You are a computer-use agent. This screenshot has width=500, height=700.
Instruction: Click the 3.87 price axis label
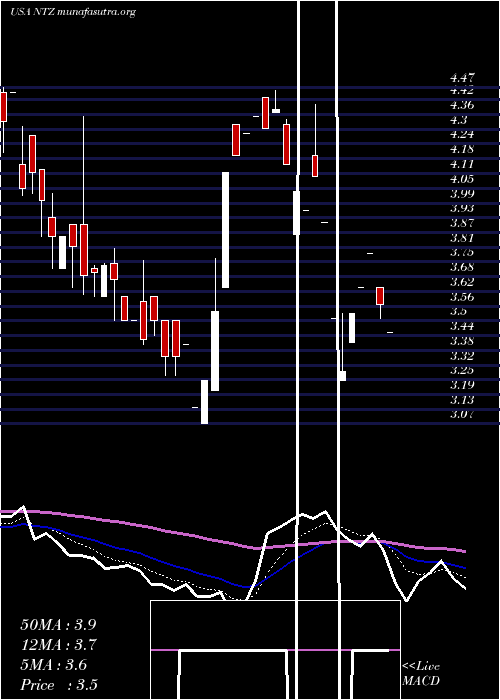tap(462, 223)
